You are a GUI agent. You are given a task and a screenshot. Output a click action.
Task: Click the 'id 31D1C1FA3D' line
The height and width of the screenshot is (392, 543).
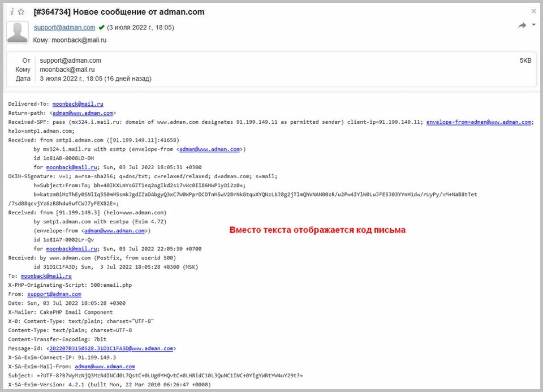pyautogui.click(x=116, y=267)
